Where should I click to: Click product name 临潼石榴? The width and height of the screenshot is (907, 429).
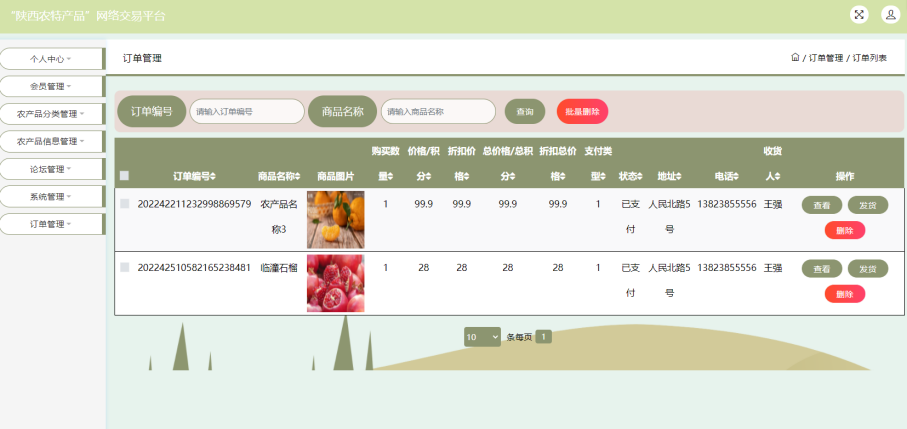[279, 268]
